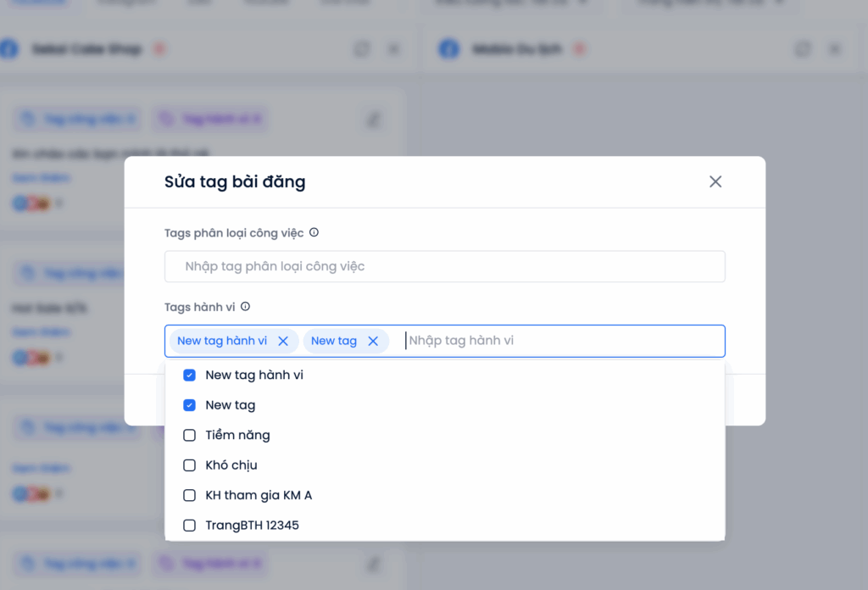Focus the "Nhập tag phân loại công việc" field
This screenshot has width=868, height=590.
[445, 266]
